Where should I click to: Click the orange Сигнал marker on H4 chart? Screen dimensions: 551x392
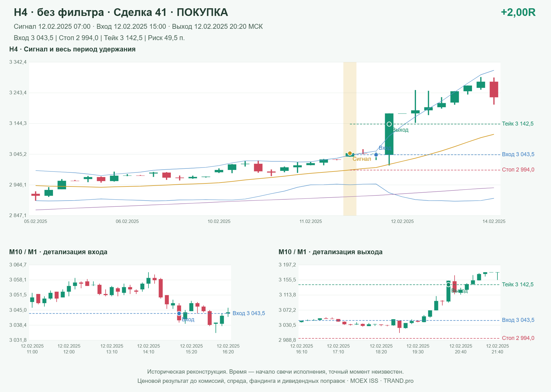pyautogui.click(x=350, y=153)
